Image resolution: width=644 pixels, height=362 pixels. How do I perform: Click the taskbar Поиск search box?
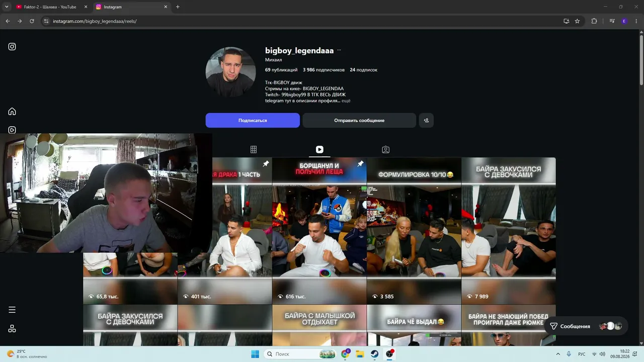[x=300, y=354]
